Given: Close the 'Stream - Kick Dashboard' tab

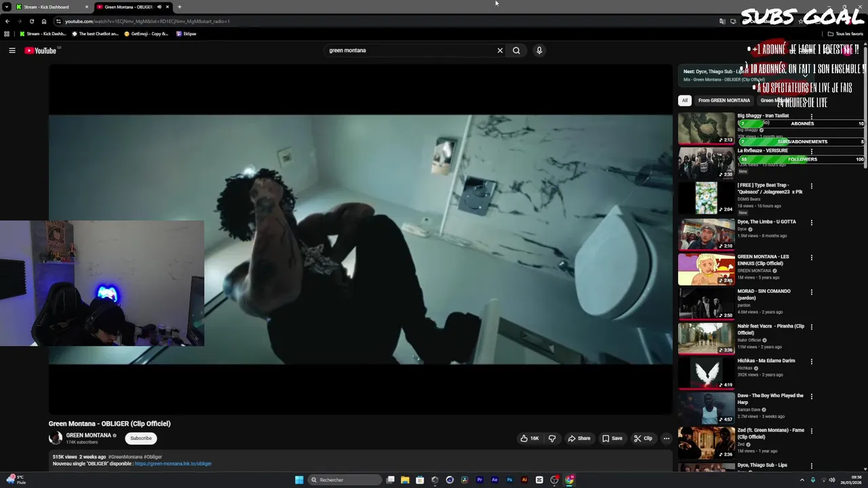Looking at the screenshot, I should [x=87, y=7].
